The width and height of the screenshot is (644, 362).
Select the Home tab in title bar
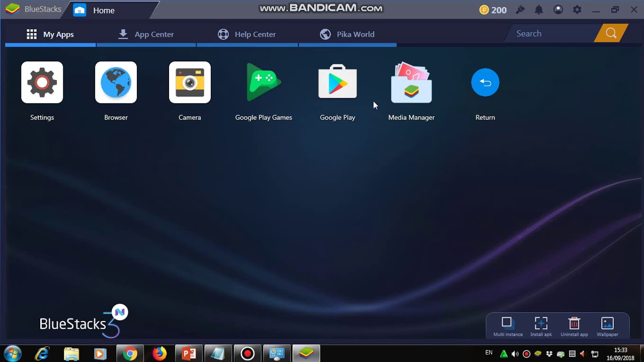click(x=112, y=10)
